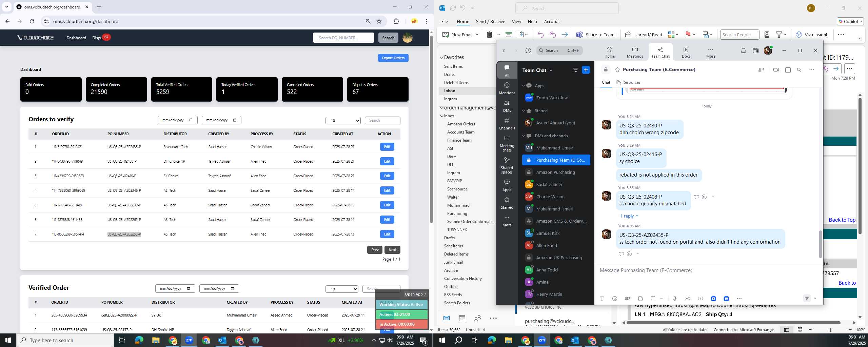Expand the 1 reply thread
The width and height of the screenshot is (868, 347).
(629, 216)
